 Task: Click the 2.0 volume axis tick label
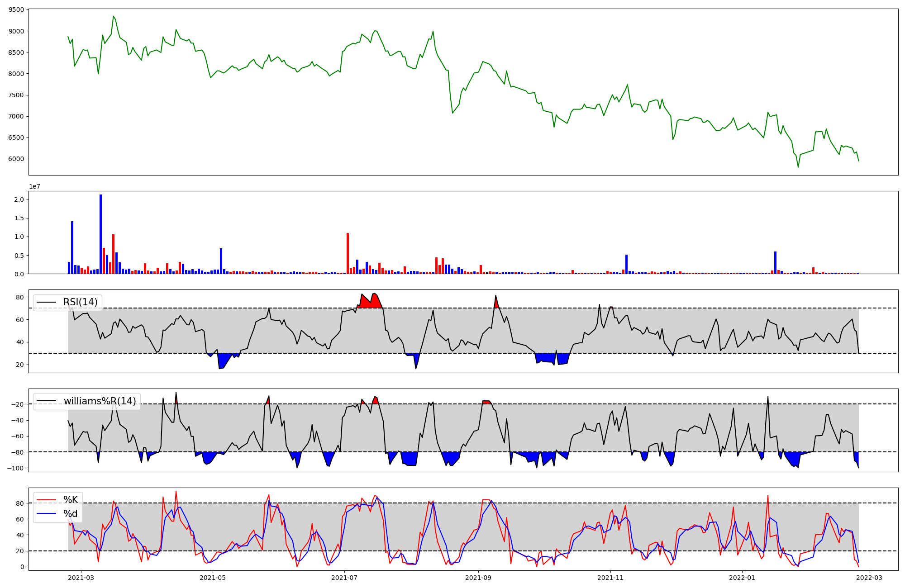coord(19,199)
